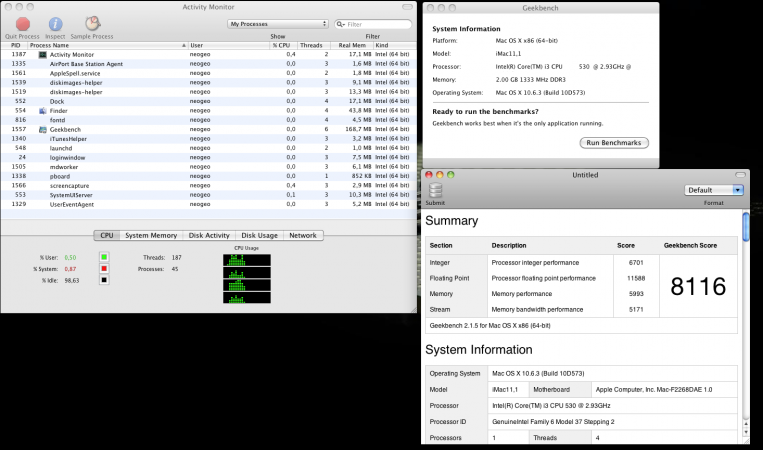Select the launchd process row
763x450 pixels.
(208, 148)
